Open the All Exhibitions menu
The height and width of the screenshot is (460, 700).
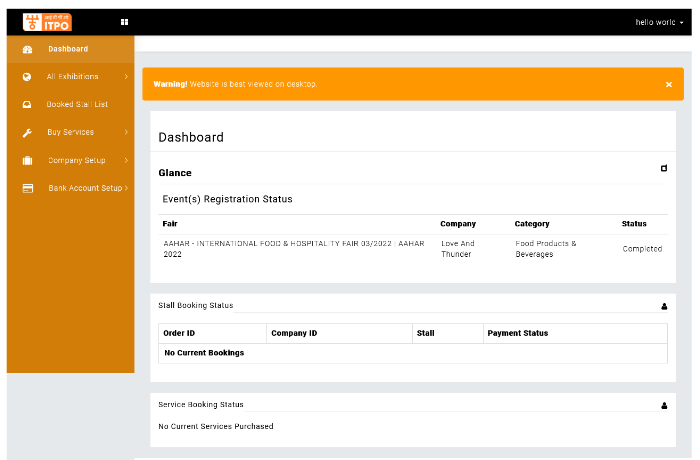point(71,77)
